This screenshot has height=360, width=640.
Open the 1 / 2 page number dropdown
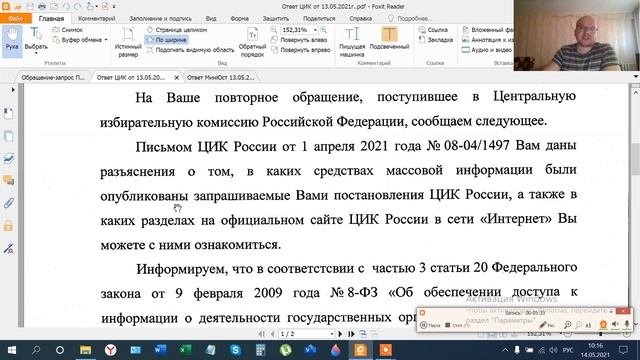point(331,334)
